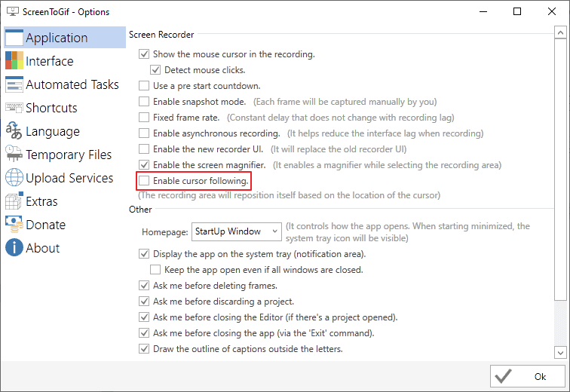The image size is (570, 392).
Task: Click the scrollbar up arrow
Action: pos(560,32)
